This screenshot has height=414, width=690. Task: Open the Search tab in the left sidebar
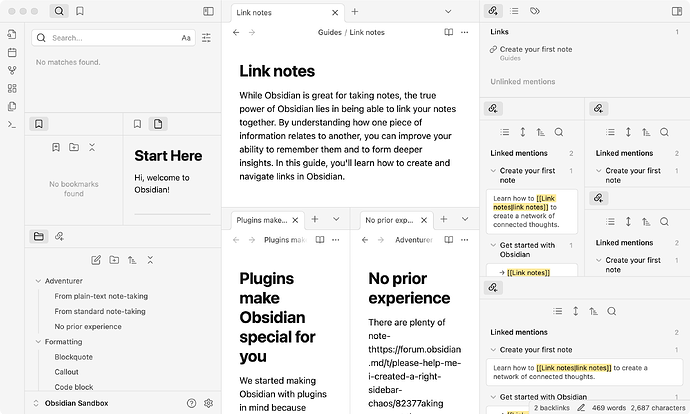[59, 11]
